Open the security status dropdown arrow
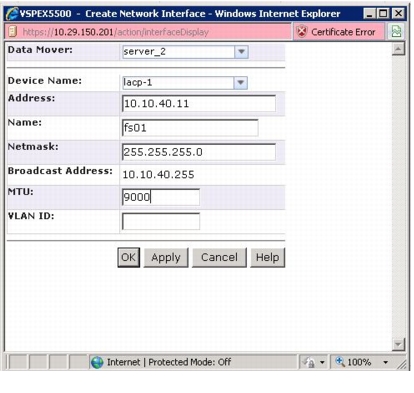The width and height of the screenshot is (414, 393). [x=322, y=362]
